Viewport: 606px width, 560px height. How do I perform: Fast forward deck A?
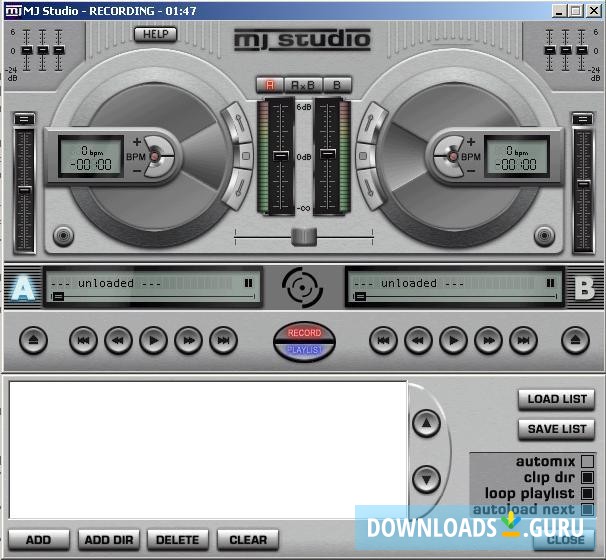point(188,340)
